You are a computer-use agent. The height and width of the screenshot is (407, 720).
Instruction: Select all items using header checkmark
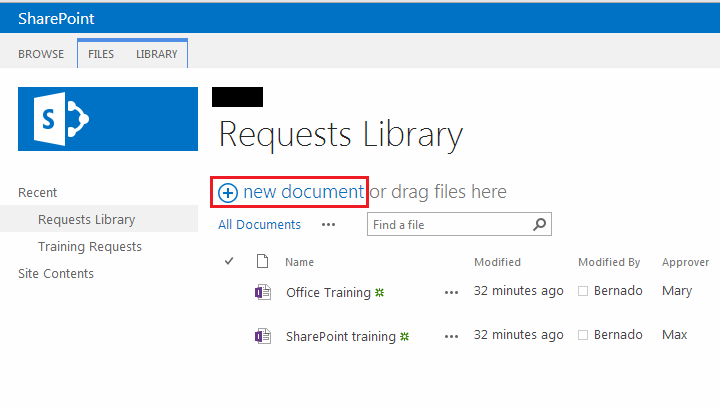click(x=229, y=262)
